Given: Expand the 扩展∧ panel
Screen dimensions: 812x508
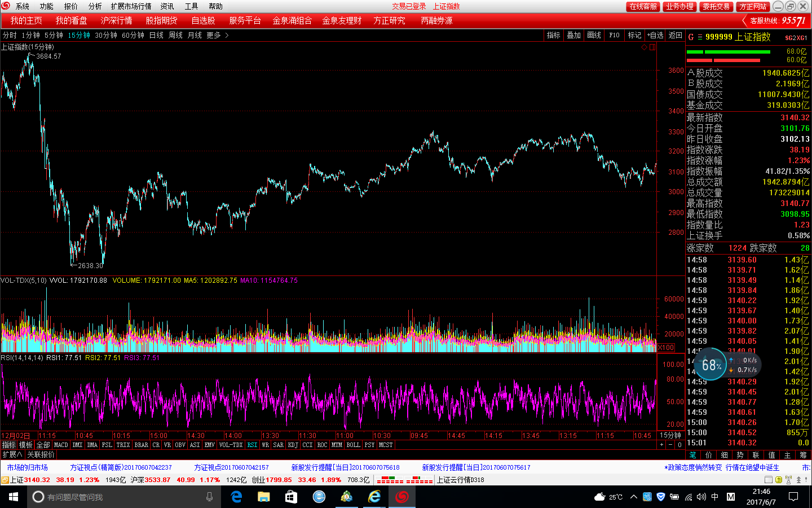Looking at the screenshot, I should click(12, 454).
